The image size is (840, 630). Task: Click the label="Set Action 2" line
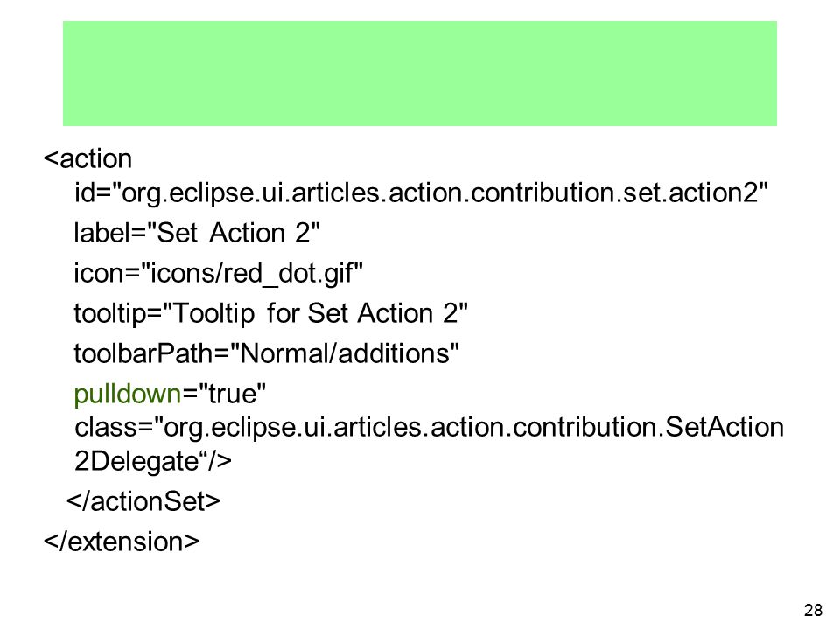(197, 233)
